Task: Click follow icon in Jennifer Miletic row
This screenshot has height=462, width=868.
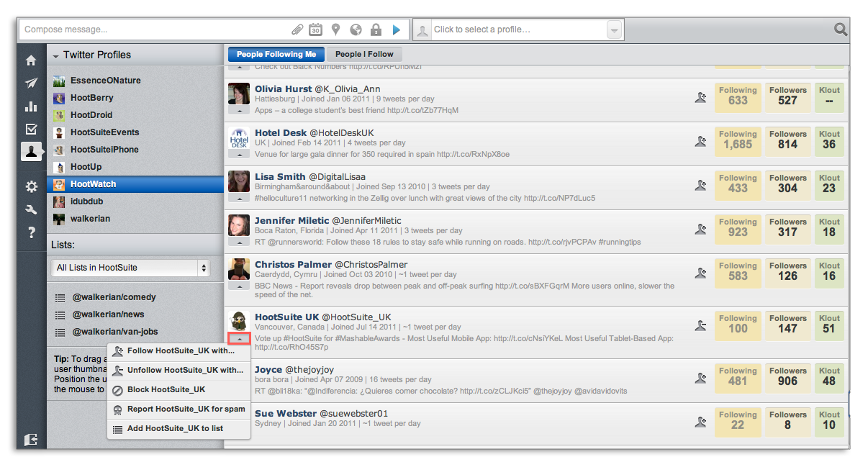Action: coord(700,230)
